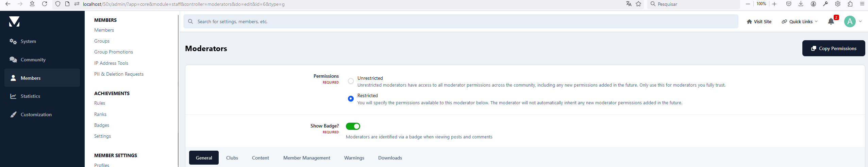Open the Group Promotions link
The height and width of the screenshot is (167, 868).
coord(114,52)
